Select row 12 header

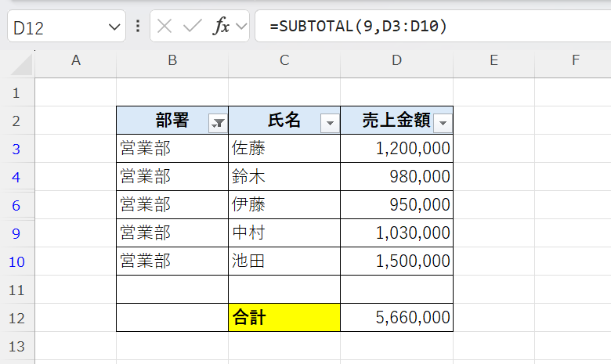17,317
